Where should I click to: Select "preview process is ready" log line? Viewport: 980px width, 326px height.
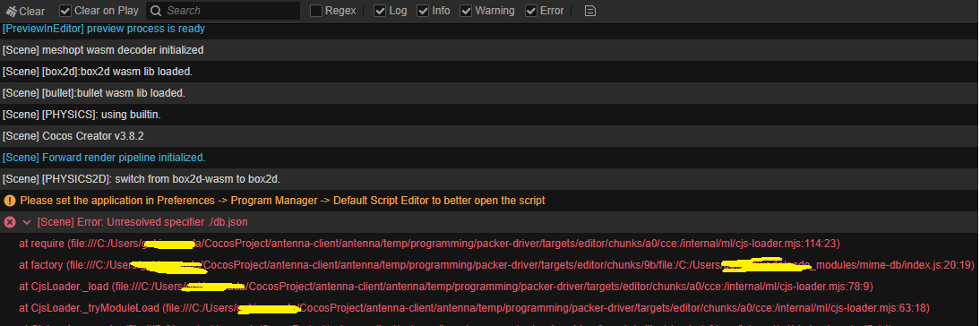490,29
